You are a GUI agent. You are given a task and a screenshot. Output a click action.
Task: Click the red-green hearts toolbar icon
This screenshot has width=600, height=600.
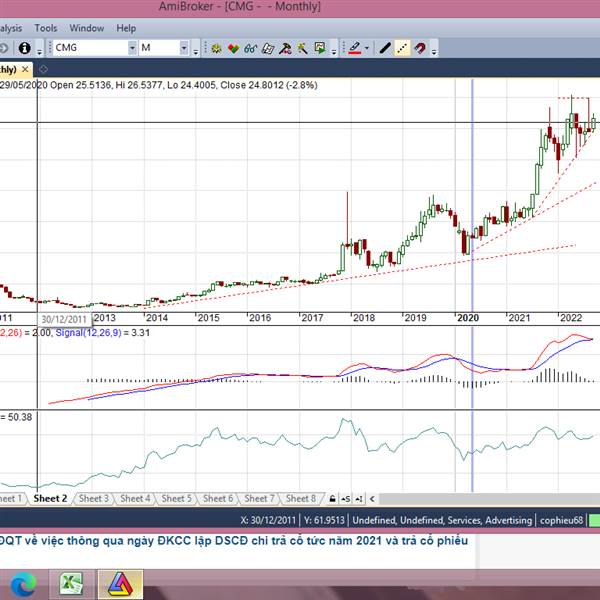pyautogui.click(x=233, y=48)
